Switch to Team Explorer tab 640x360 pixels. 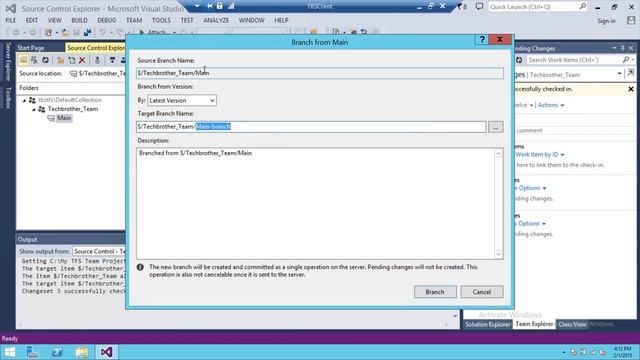[534, 324]
